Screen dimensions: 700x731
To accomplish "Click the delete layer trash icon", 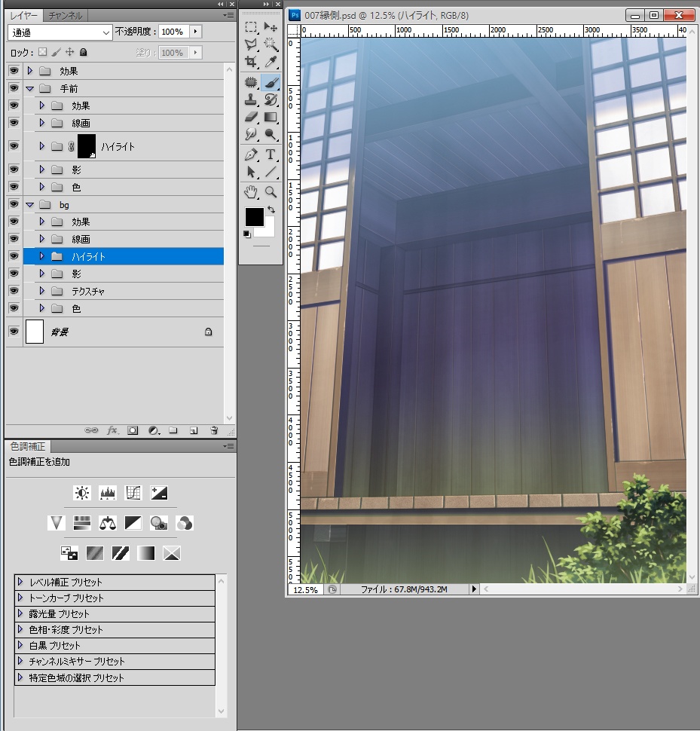I will [215, 430].
